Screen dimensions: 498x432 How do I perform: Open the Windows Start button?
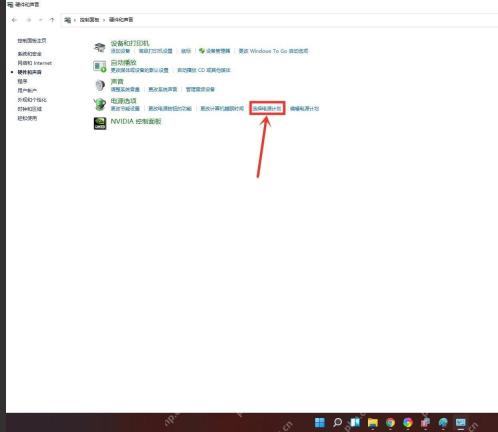click(x=320, y=422)
